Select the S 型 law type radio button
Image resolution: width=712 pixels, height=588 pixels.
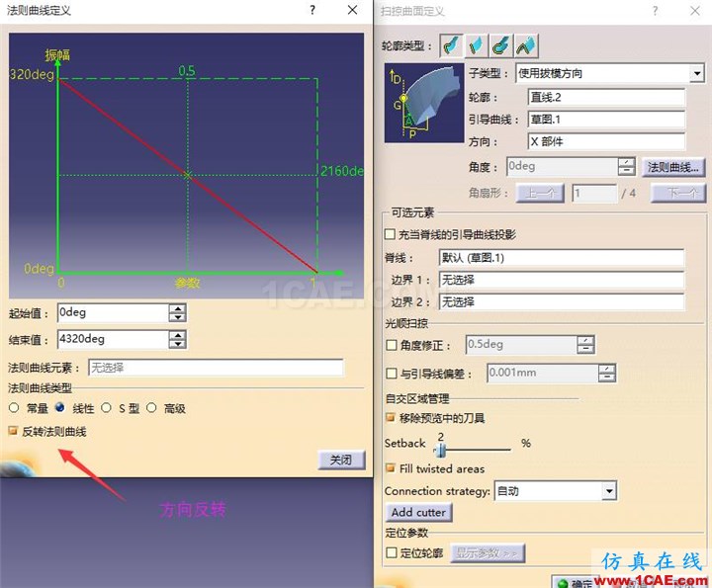(106, 407)
